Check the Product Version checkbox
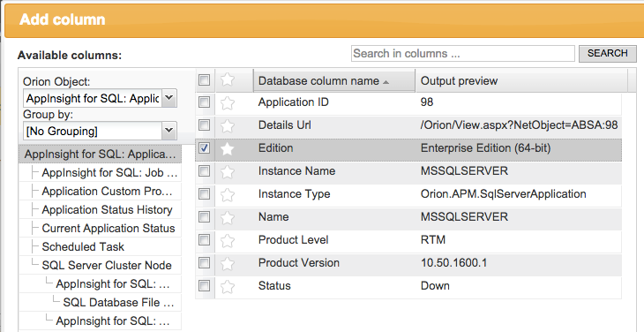Image resolution: width=644 pixels, height=332 pixels. pyautogui.click(x=204, y=263)
